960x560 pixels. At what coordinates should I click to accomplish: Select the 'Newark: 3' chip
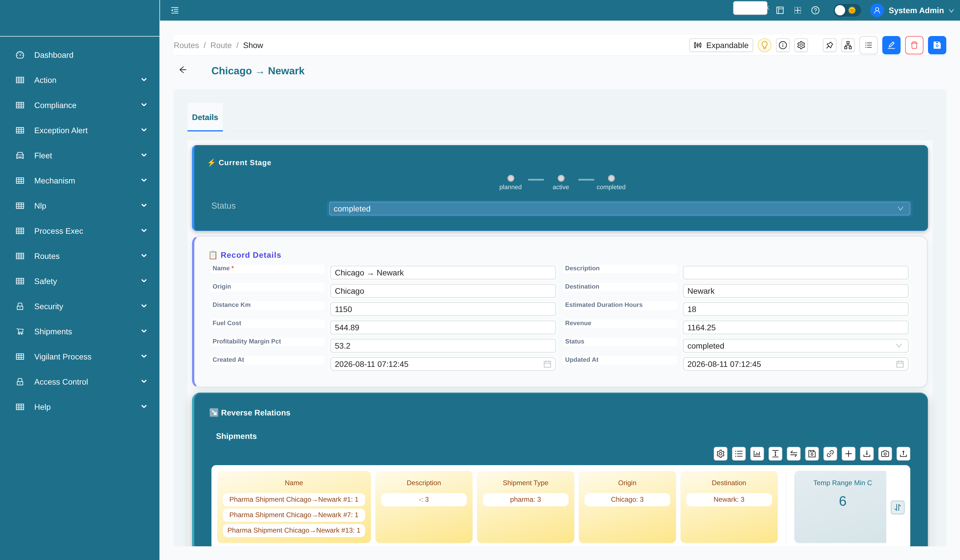click(x=729, y=499)
